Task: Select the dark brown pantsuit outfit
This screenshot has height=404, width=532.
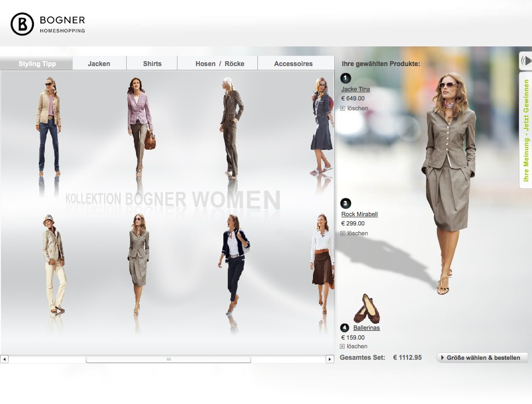Action: (232, 128)
